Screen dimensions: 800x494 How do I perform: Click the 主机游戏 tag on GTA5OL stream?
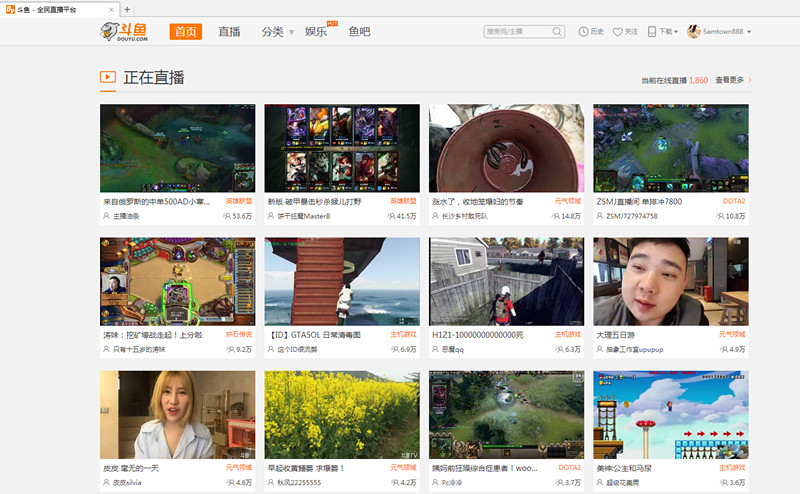click(403, 334)
